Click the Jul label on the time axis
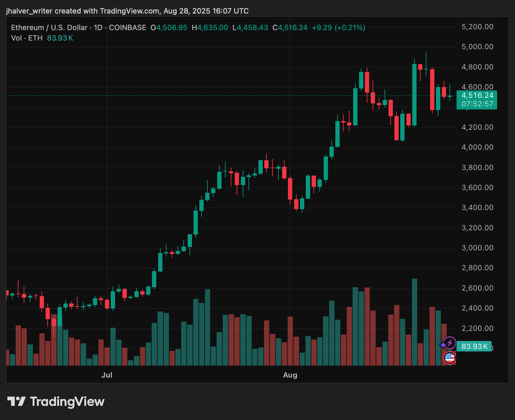Viewport: 515px width, 420px height. 107,375
